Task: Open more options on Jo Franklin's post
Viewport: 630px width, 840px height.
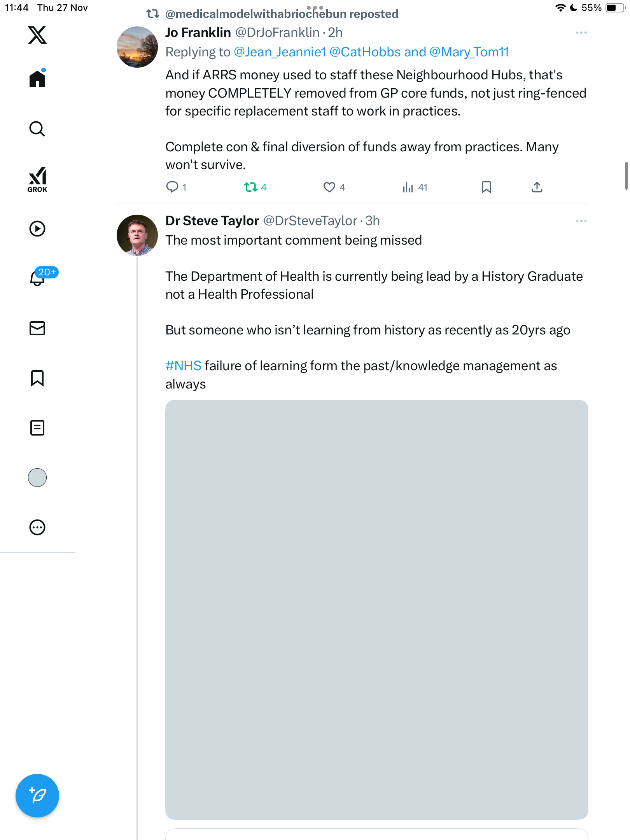Action: click(581, 33)
